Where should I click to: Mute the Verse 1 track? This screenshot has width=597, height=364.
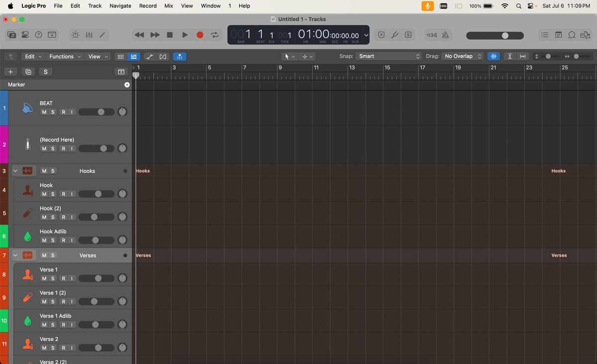(44, 278)
